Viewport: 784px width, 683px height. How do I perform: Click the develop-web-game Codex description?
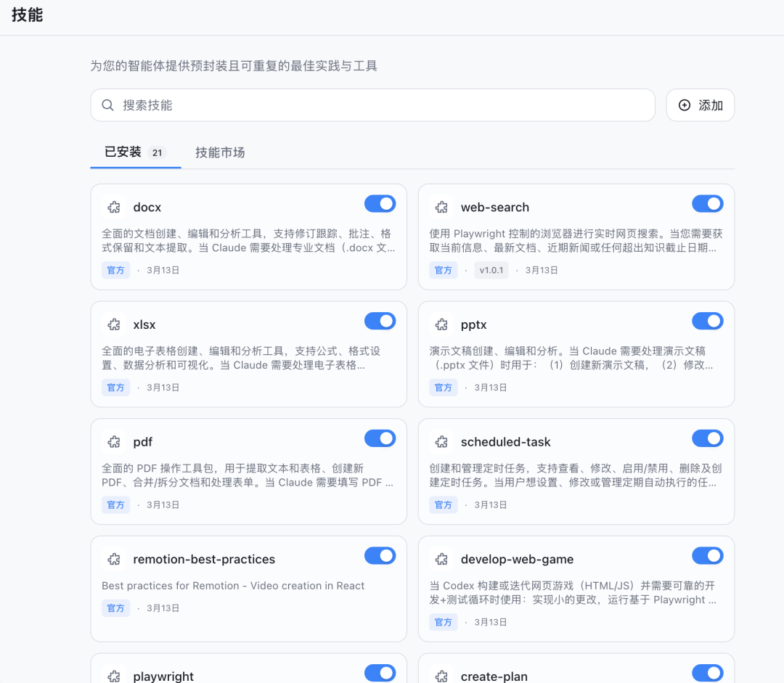pyautogui.click(x=573, y=592)
